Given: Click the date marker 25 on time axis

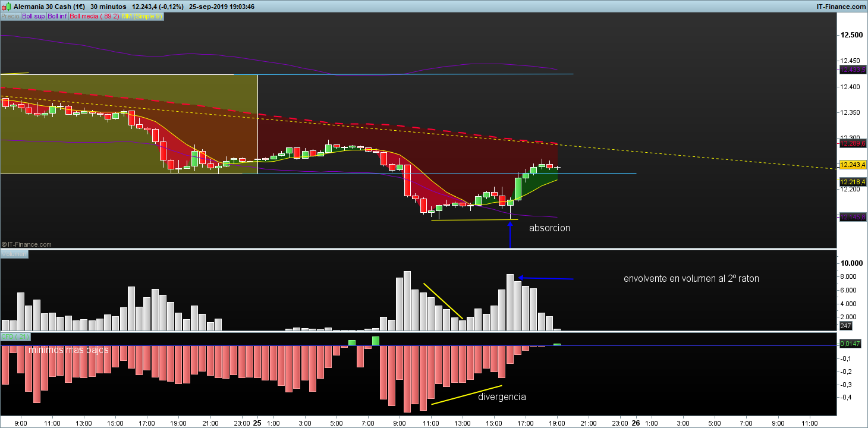Looking at the screenshot, I should [x=257, y=423].
